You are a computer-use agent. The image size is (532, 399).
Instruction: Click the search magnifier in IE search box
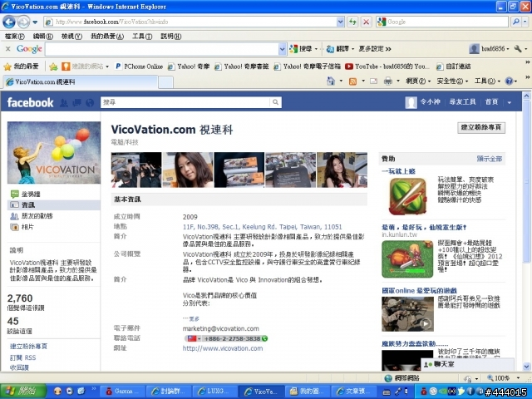[515, 22]
